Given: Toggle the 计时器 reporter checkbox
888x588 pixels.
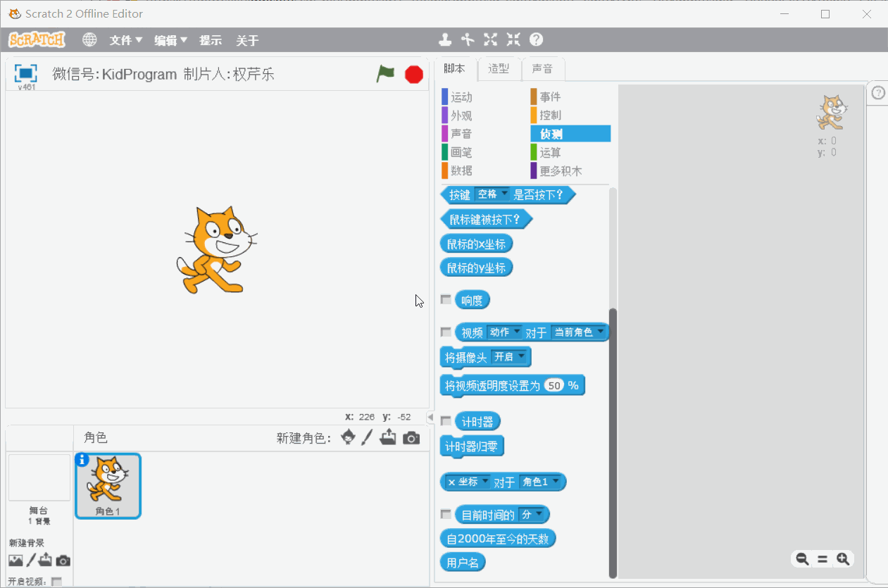Looking at the screenshot, I should pos(446,421).
